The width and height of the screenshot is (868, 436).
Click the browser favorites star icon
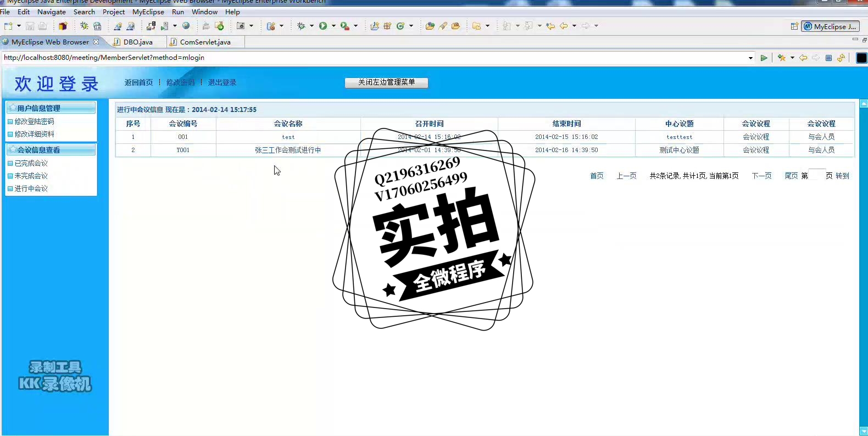point(782,58)
